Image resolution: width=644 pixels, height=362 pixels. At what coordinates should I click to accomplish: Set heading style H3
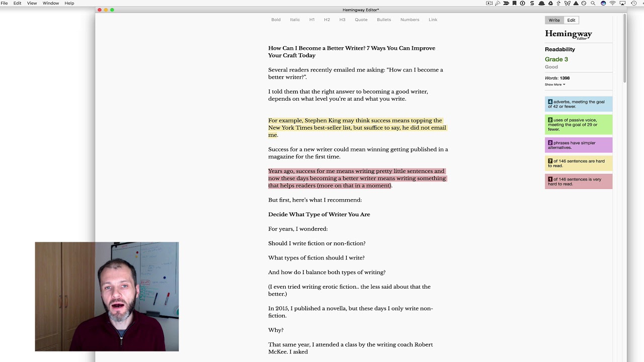(x=342, y=20)
